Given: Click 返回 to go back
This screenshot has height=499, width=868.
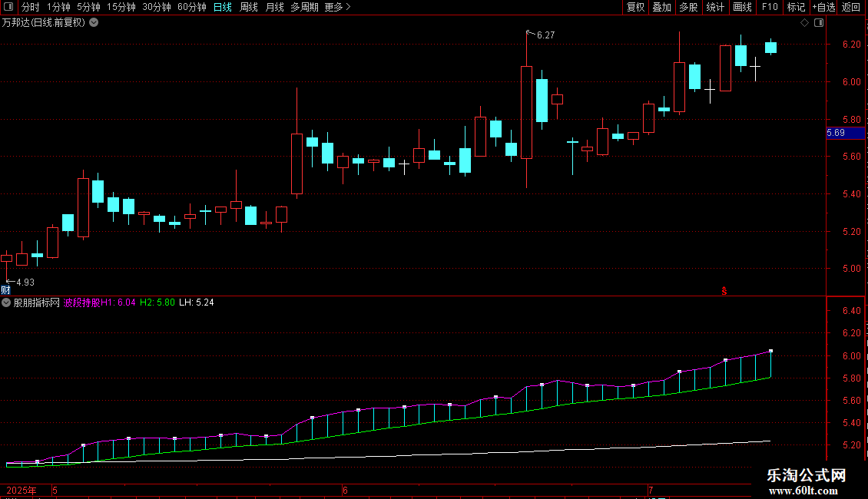Looking at the screenshot, I should point(851,7).
